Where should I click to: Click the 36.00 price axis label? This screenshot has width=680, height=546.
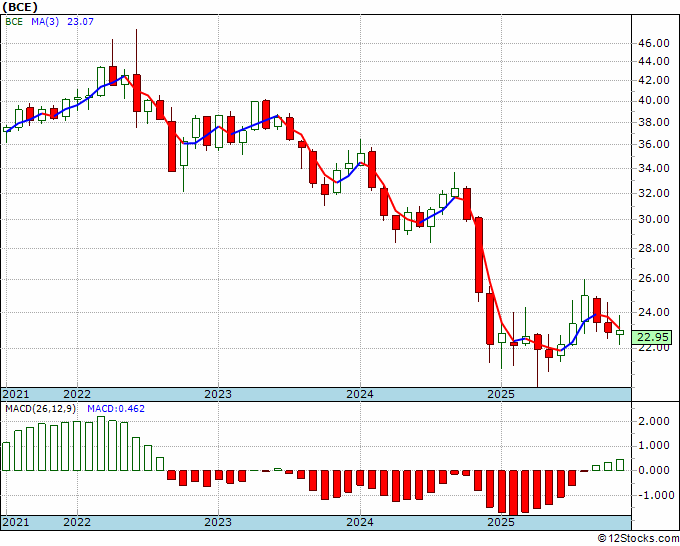[654, 145]
